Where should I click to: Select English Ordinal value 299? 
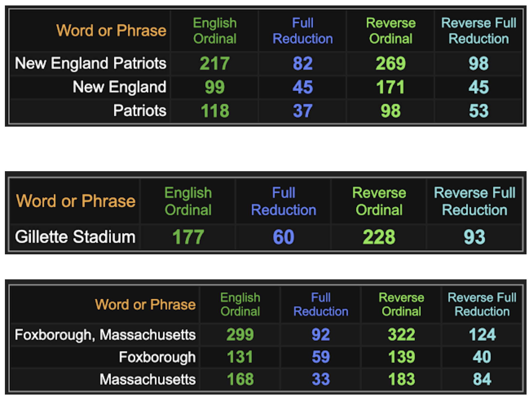tap(240, 335)
